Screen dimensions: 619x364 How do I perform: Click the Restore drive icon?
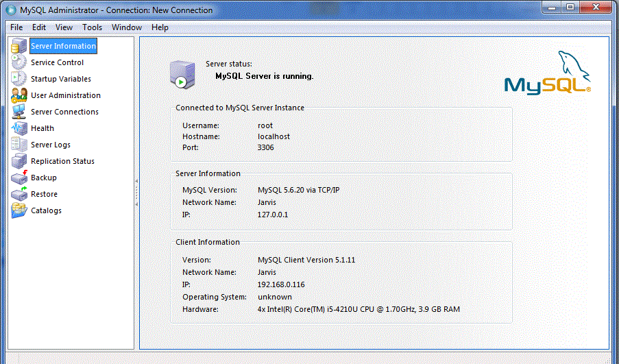19,194
